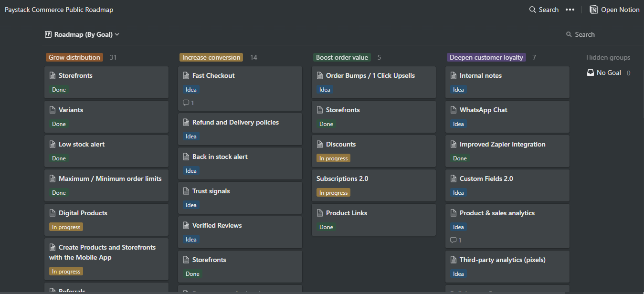This screenshot has height=294, width=644.
Task: Click the count 7 beside Deepen customer loyalty
Action: pyautogui.click(x=534, y=57)
